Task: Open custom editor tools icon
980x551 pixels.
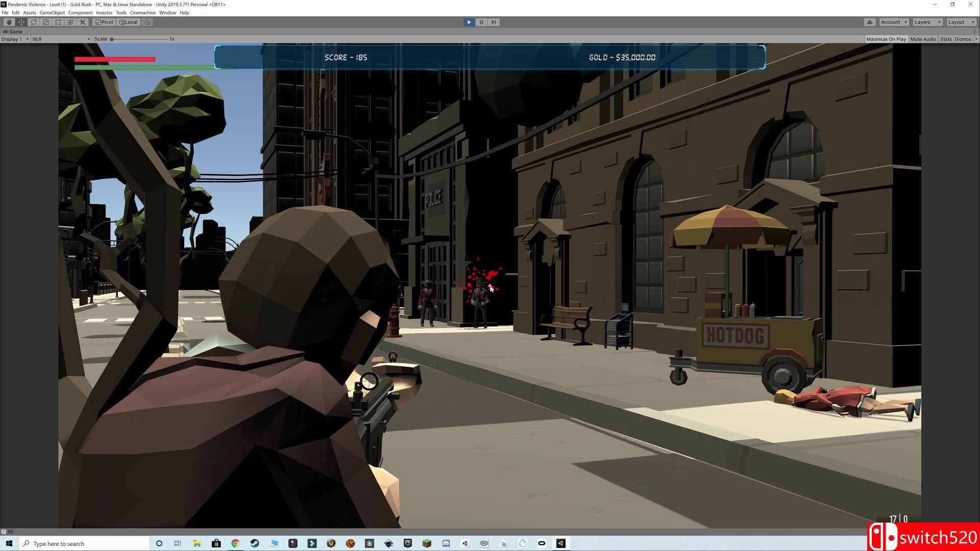Action: (x=83, y=22)
